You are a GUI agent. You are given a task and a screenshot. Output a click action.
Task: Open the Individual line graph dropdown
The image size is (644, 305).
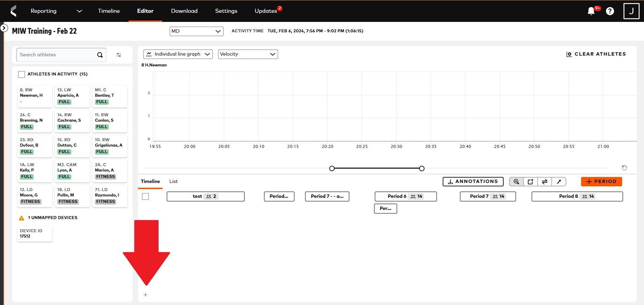coord(178,54)
